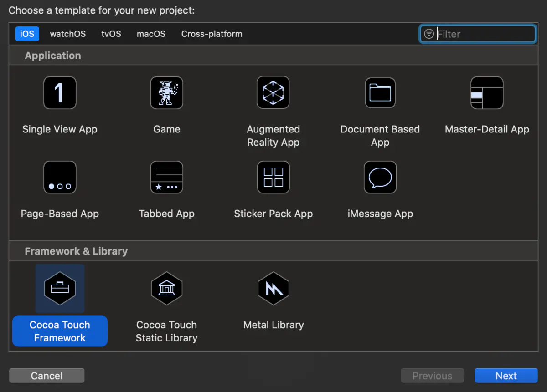Click the Document Based App label
This screenshot has height=392, width=547.
click(x=380, y=136)
